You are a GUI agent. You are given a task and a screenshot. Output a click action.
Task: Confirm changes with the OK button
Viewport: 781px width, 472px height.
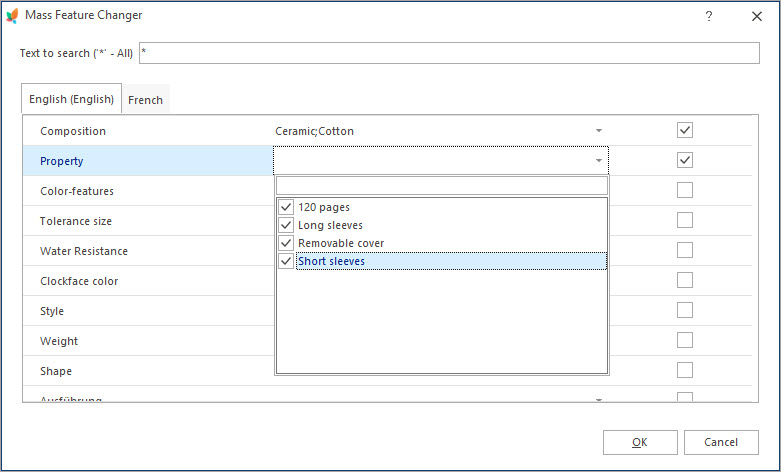click(x=640, y=442)
